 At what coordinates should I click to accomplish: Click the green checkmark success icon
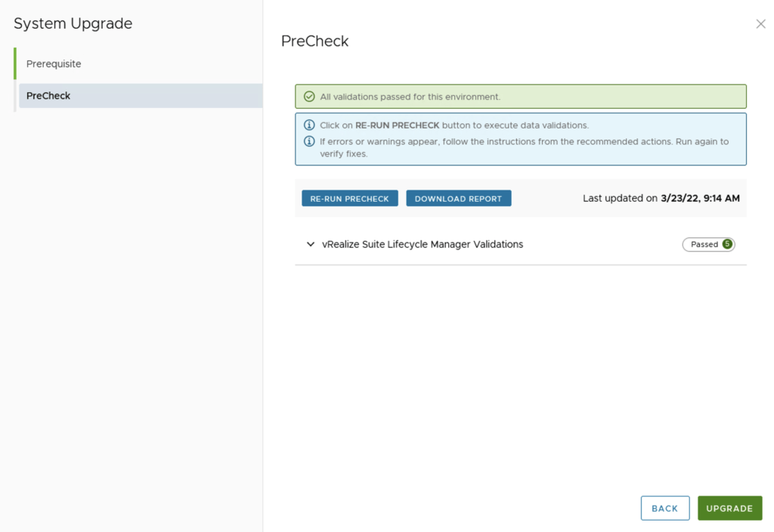pos(309,97)
